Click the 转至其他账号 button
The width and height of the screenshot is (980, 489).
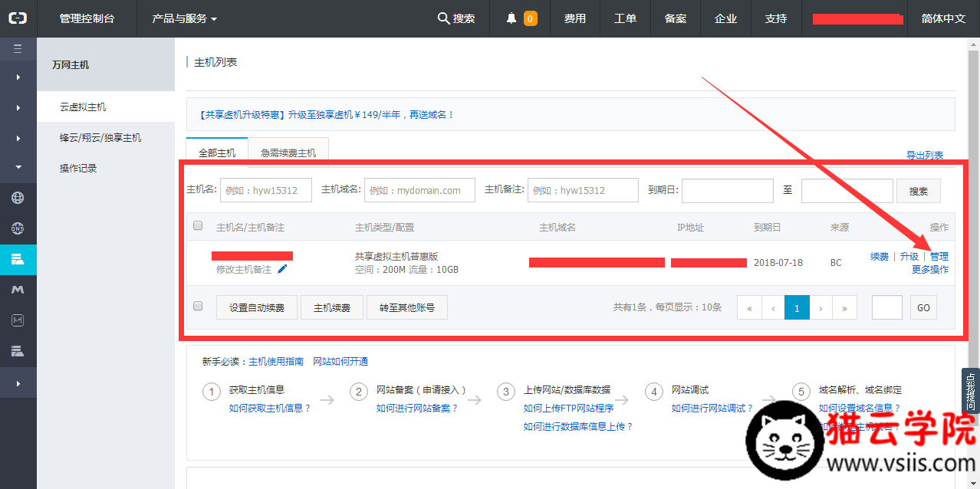[407, 307]
